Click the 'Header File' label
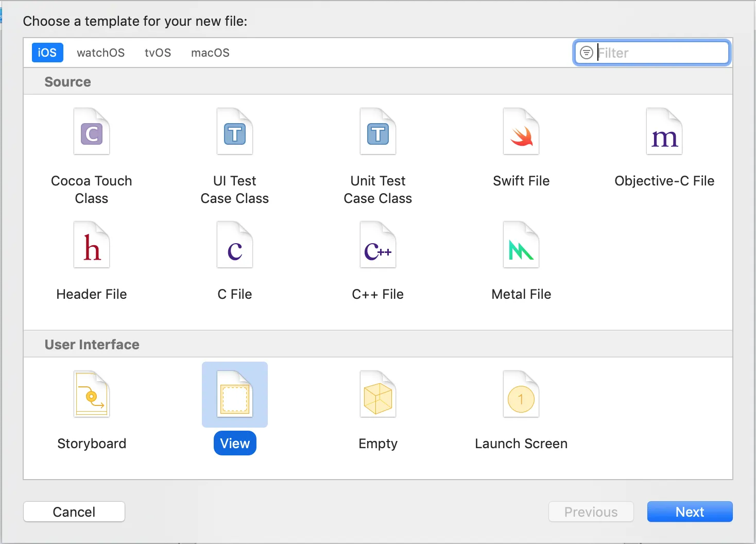This screenshot has height=544, width=756. (x=92, y=294)
